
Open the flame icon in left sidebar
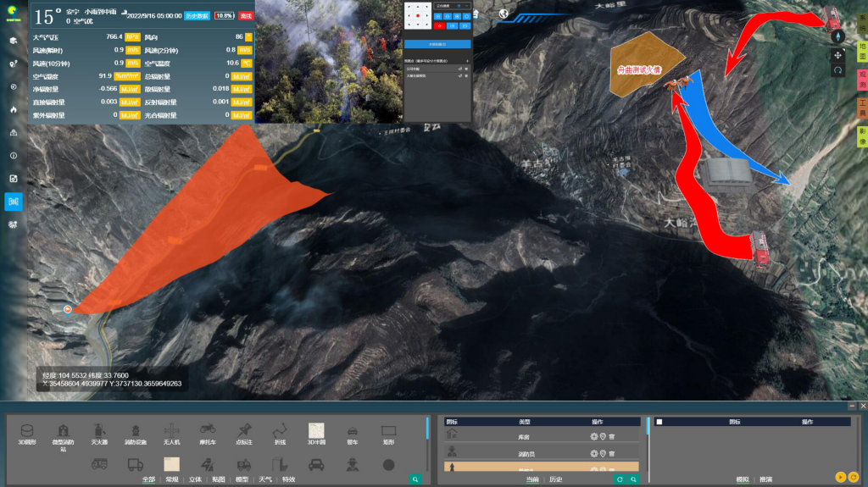(x=14, y=109)
